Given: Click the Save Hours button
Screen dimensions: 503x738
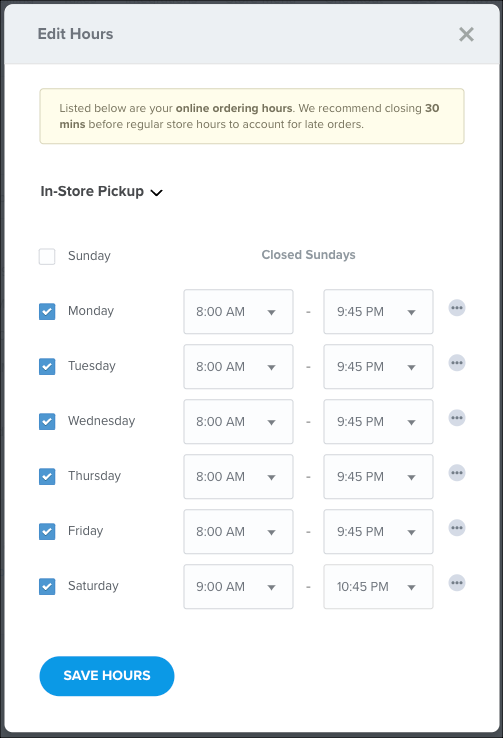Looking at the screenshot, I should click(107, 676).
